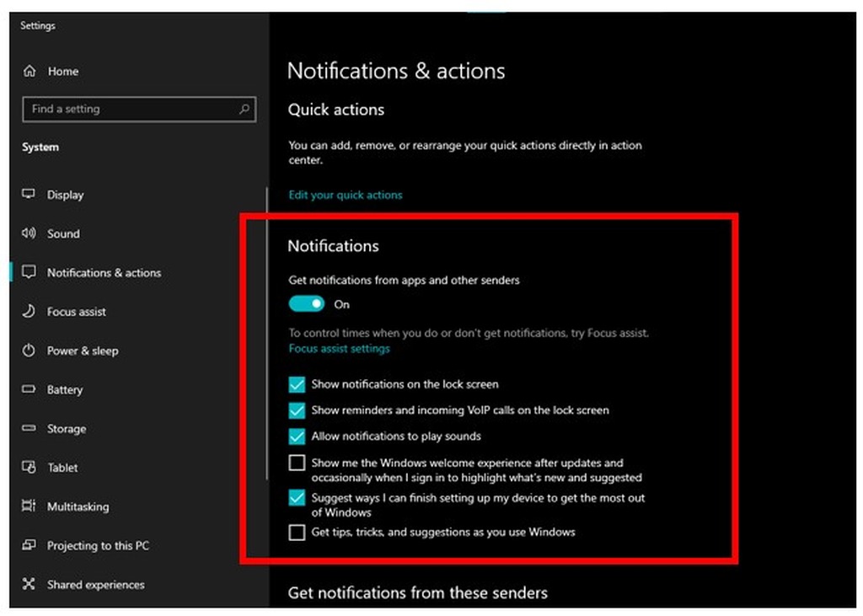
Task: Open Home settings page
Action: point(62,72)
